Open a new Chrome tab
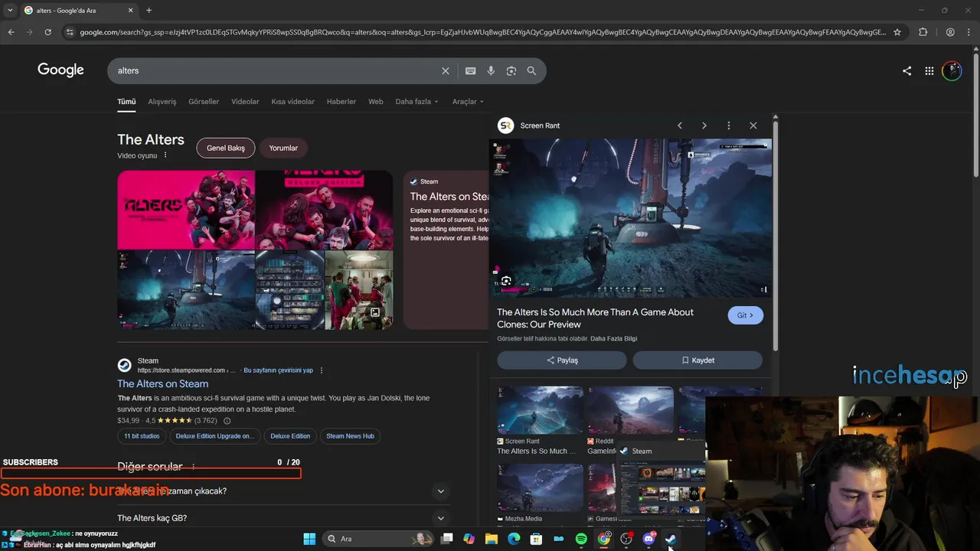Image resolution: width=980 pixels, height=551 pixels. coord(149,10)
